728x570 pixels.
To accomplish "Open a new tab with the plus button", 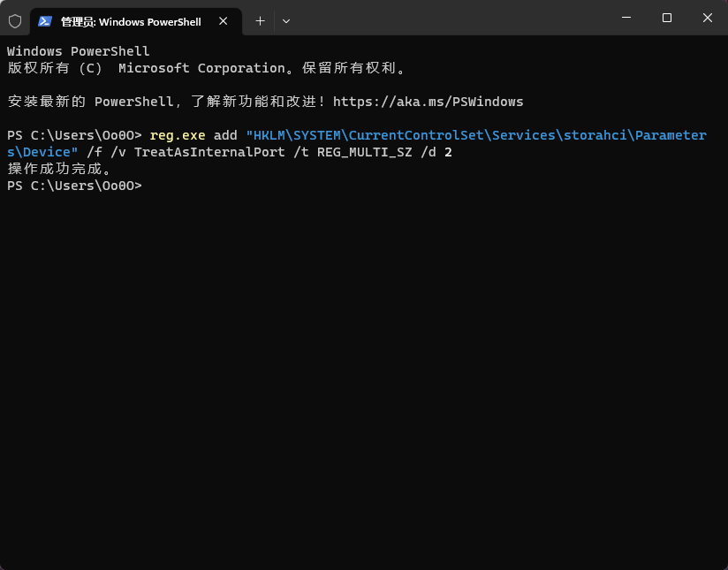I will pyautogui.click(x=260, y=20).
